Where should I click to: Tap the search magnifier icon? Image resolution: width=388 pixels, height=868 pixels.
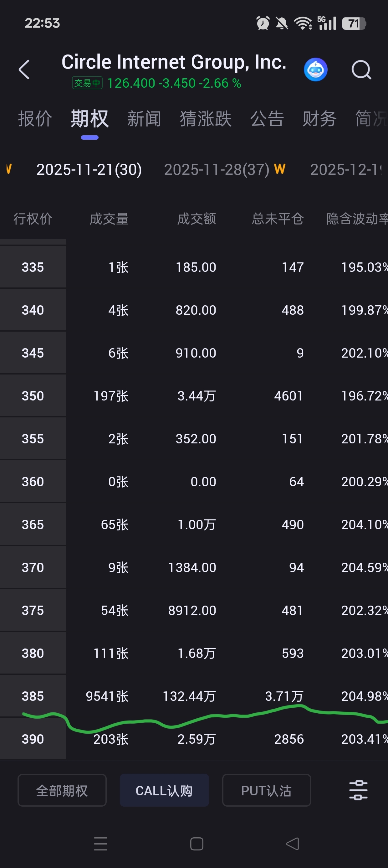click(361, 70)
